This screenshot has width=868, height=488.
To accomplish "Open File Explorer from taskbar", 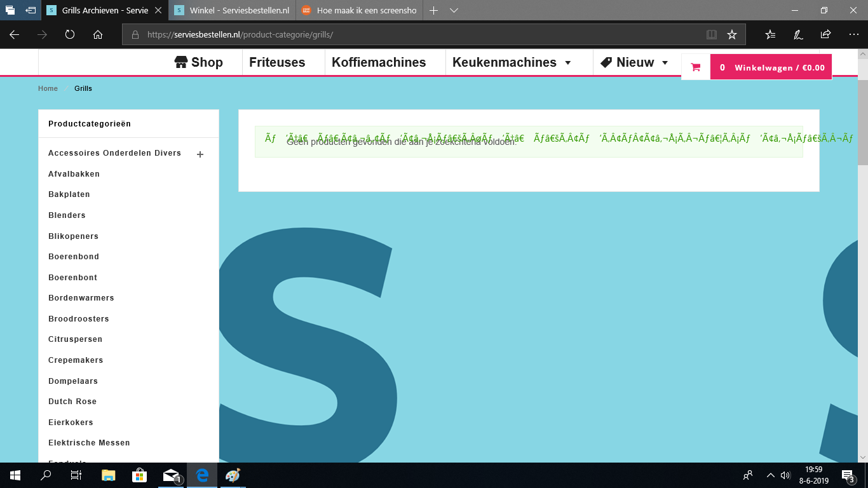I will (109, 475).
